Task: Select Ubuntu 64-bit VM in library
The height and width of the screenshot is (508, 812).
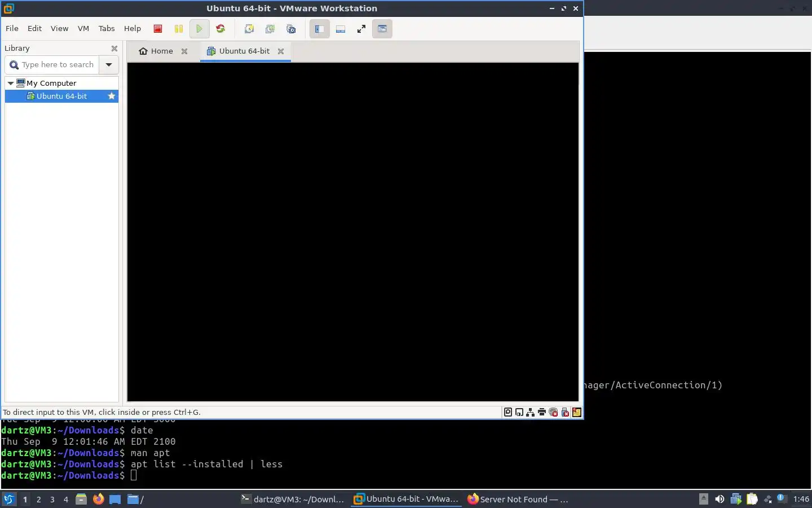Action: (x=61, y=96)
